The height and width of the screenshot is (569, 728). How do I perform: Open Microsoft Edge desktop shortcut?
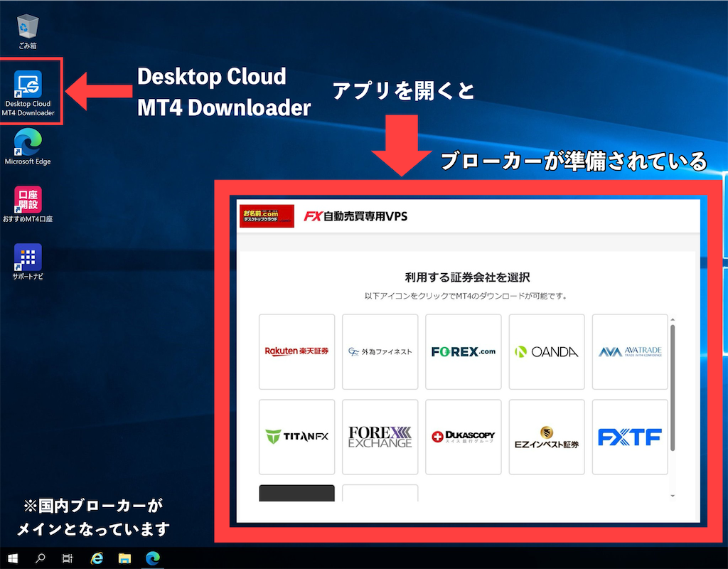(x=28, y=147)
